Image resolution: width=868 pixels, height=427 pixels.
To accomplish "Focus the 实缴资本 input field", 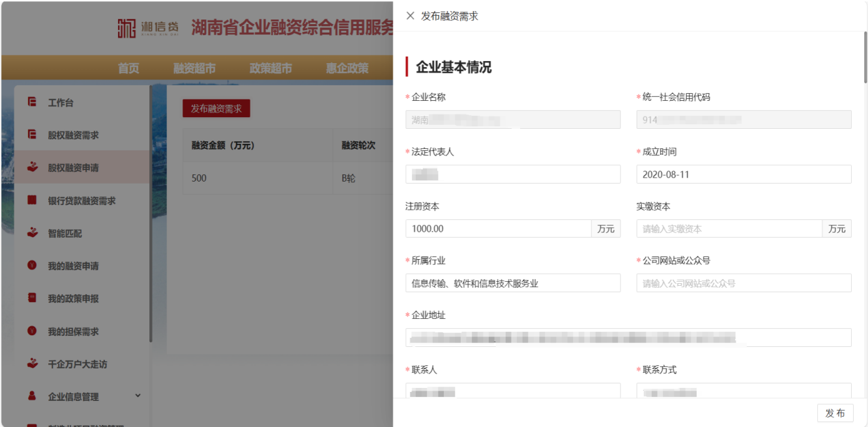I will point(729,229).
